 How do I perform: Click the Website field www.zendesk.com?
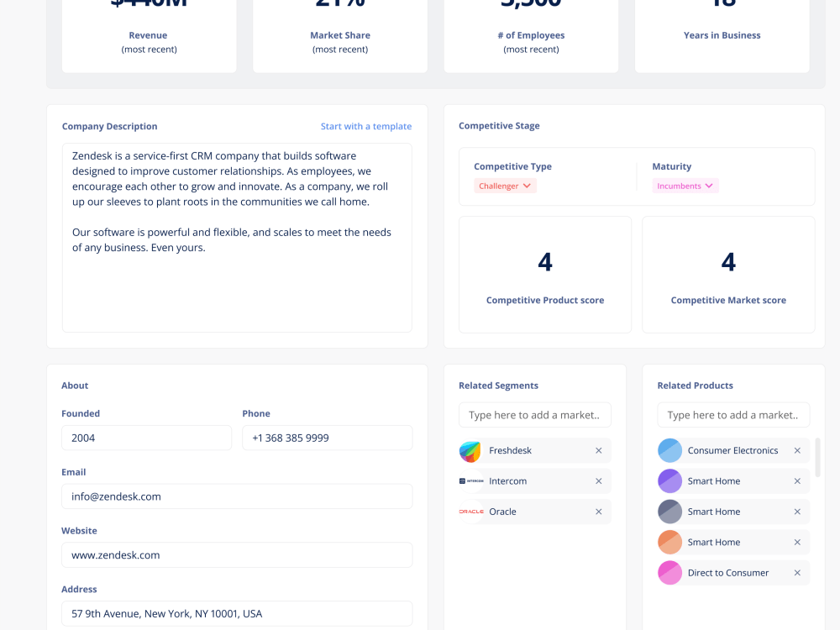click(237, 555)
